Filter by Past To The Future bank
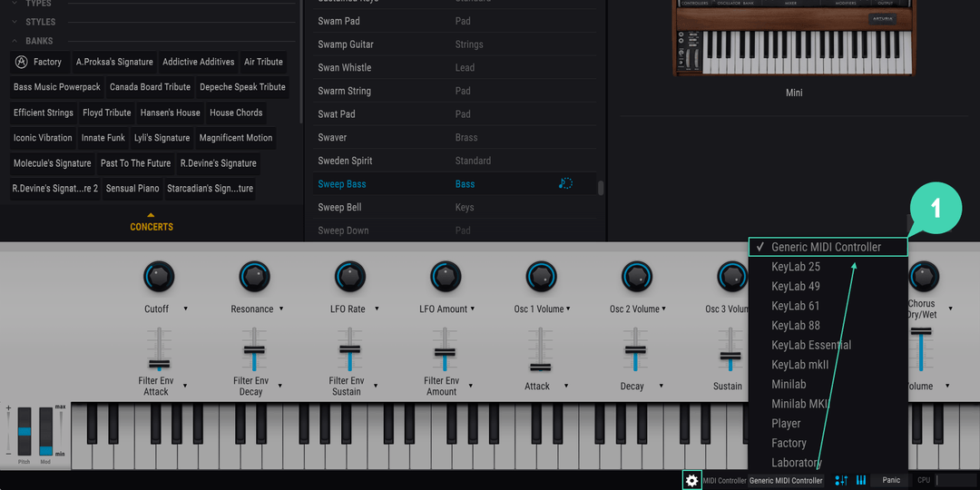This screenshot has width=980, height=490. [135, 163]
